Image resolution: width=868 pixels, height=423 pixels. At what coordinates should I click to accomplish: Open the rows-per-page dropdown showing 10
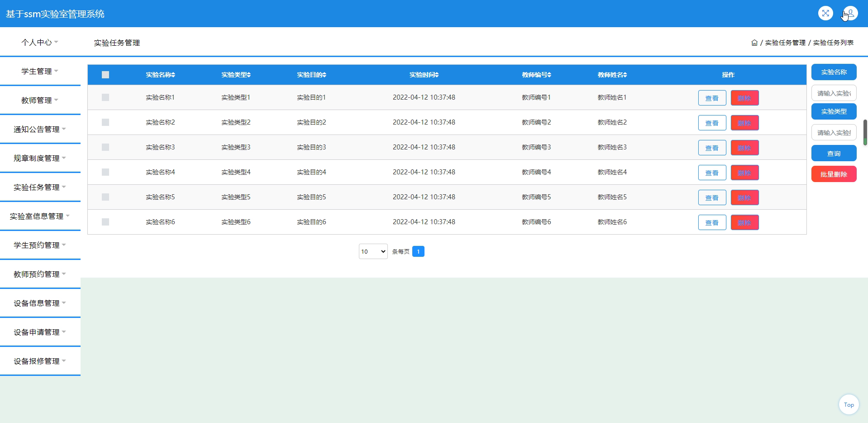pyautogui.click(x=373, y=251)
